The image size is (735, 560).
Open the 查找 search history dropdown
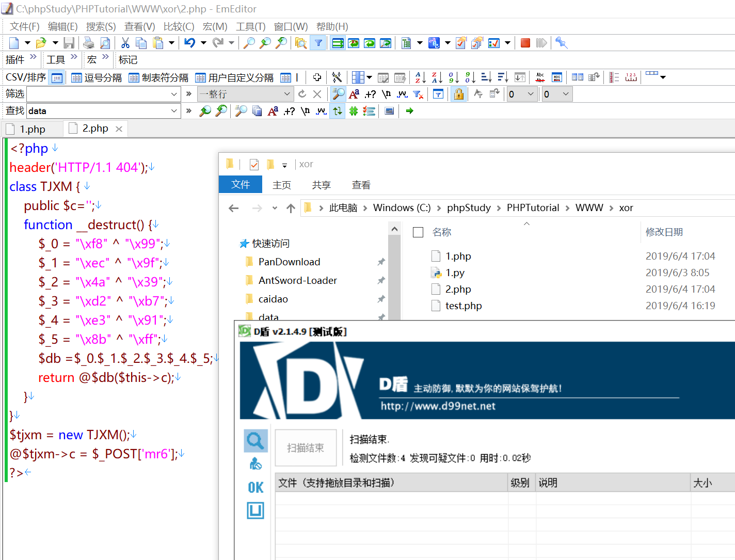pos(174,110)
